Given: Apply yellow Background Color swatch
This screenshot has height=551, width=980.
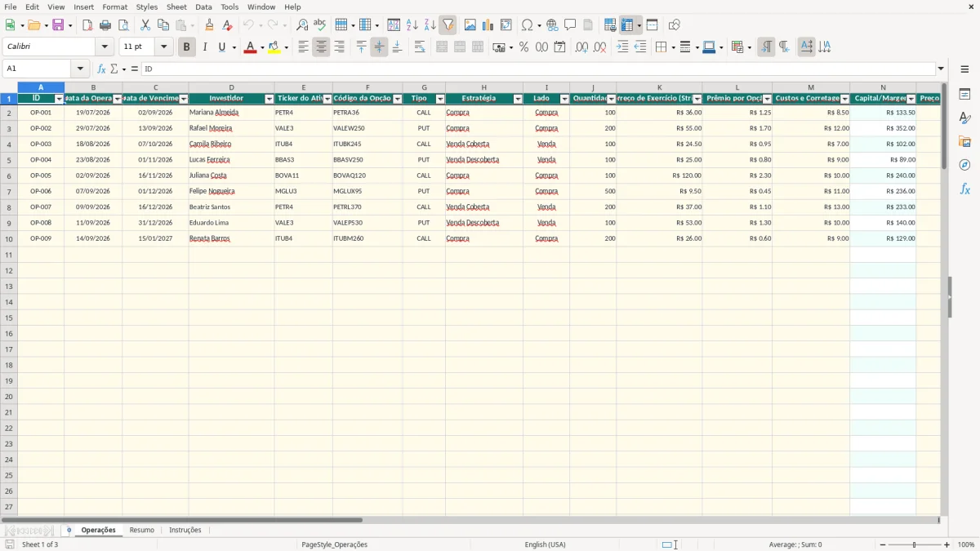Looking at the screenshot, I should (x=274, y=47).
